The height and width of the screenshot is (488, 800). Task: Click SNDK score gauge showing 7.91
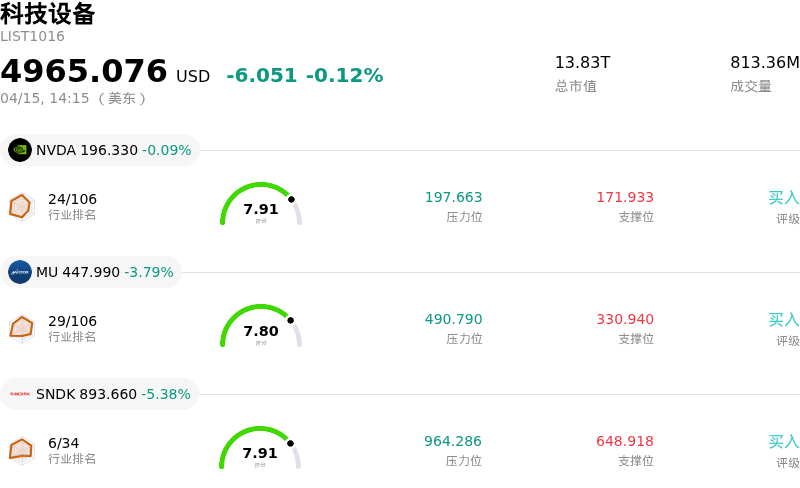[x=261, y=449]
